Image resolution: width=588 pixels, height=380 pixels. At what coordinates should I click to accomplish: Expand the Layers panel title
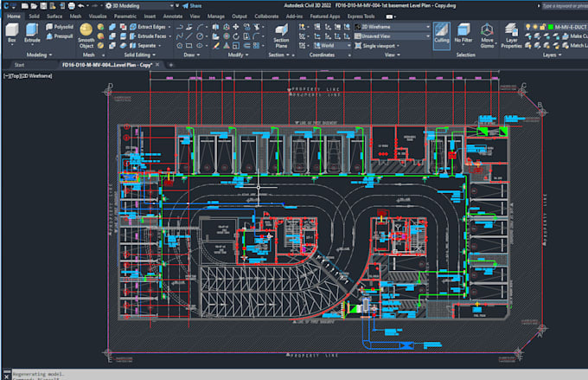click(552, 55)
